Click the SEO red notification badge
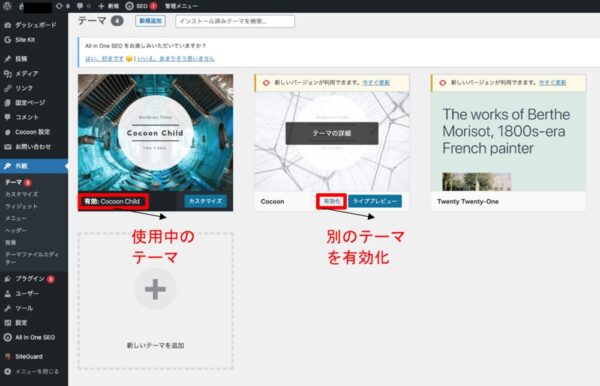600x386 pixels. tap(153, 6)
